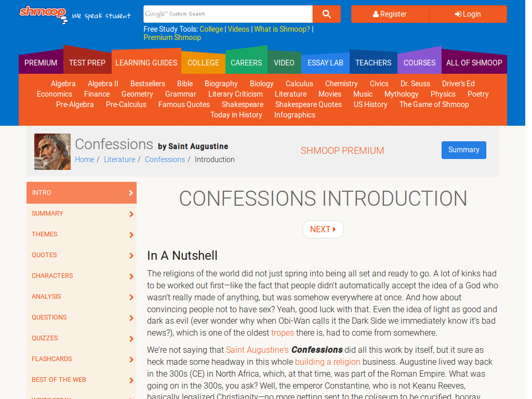Switch to the PREMIUM tab
Viewport: 532px width, 399px height.
(x=41, y=63)
